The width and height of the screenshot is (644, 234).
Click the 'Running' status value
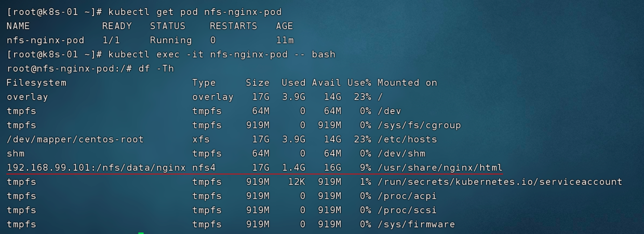[x=171, y=40]
